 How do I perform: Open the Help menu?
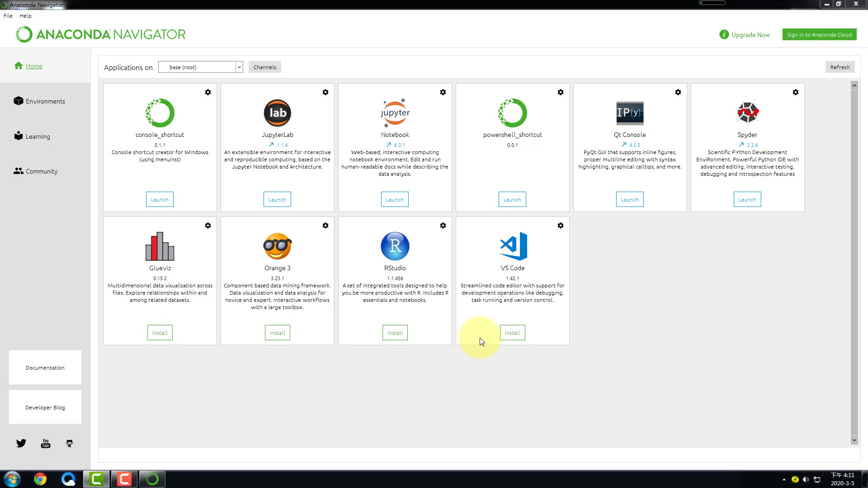pos(26,16)
